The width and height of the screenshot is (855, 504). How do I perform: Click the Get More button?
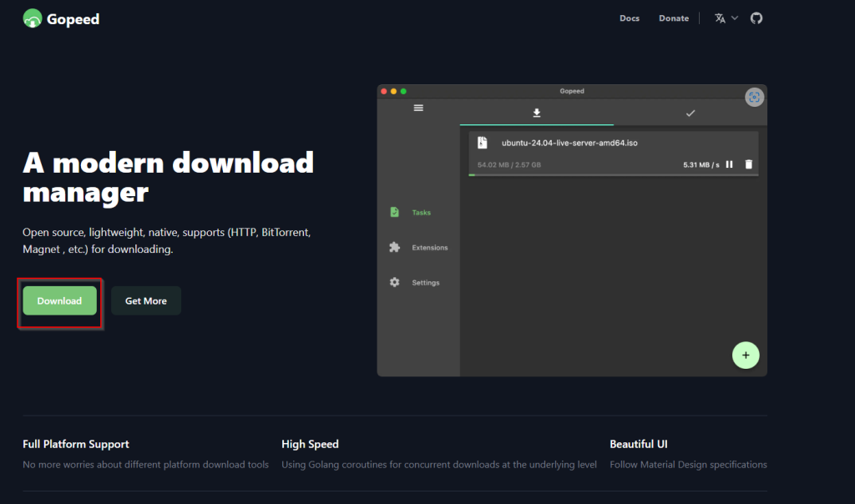pos(146,300)
